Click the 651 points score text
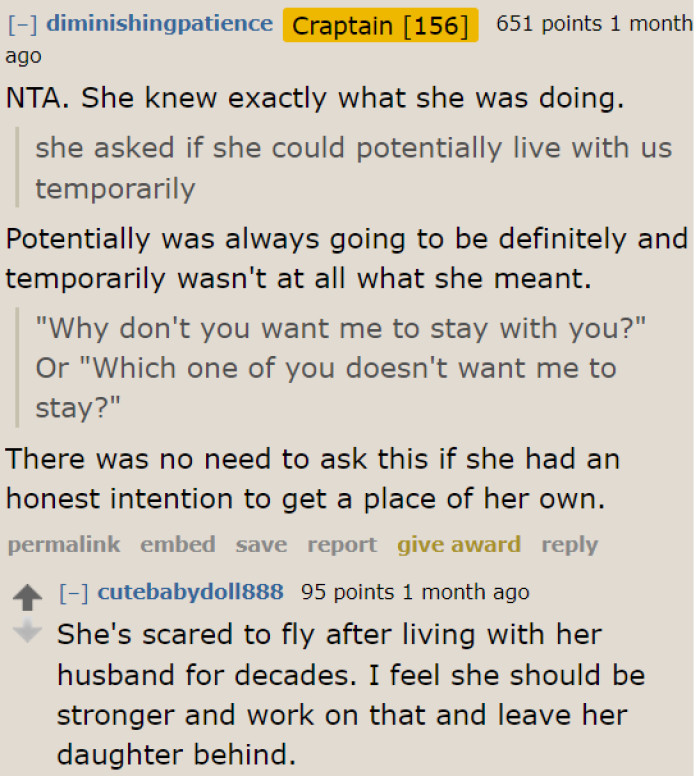The height and width of the screenshot is (776, 700). pyautogui.click(x=549, y=24)
